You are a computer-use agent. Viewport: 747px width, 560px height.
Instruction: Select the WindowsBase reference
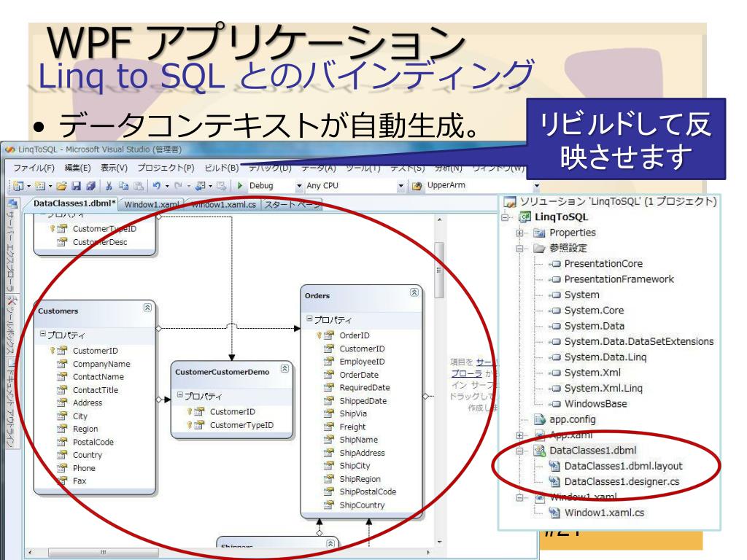tap(595, 404)
